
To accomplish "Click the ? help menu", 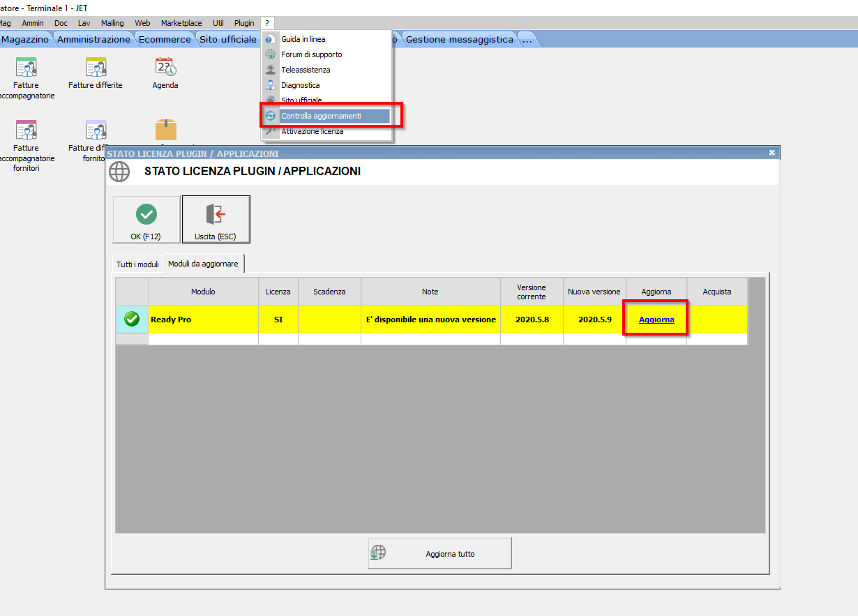I will (267, 23).
